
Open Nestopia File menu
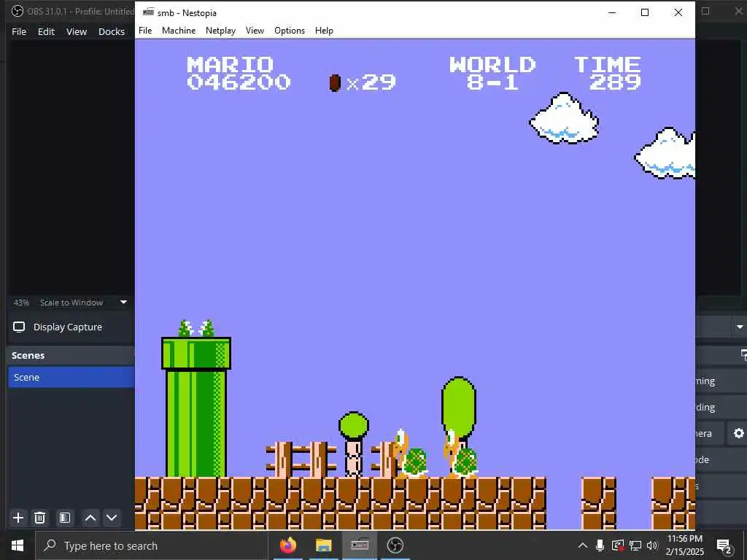(145, 31)
